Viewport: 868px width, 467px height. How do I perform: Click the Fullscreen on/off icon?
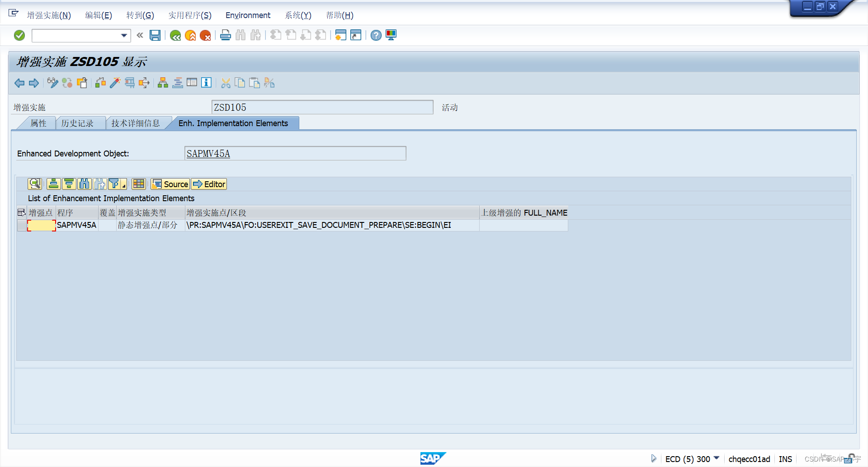coord(192,83)
